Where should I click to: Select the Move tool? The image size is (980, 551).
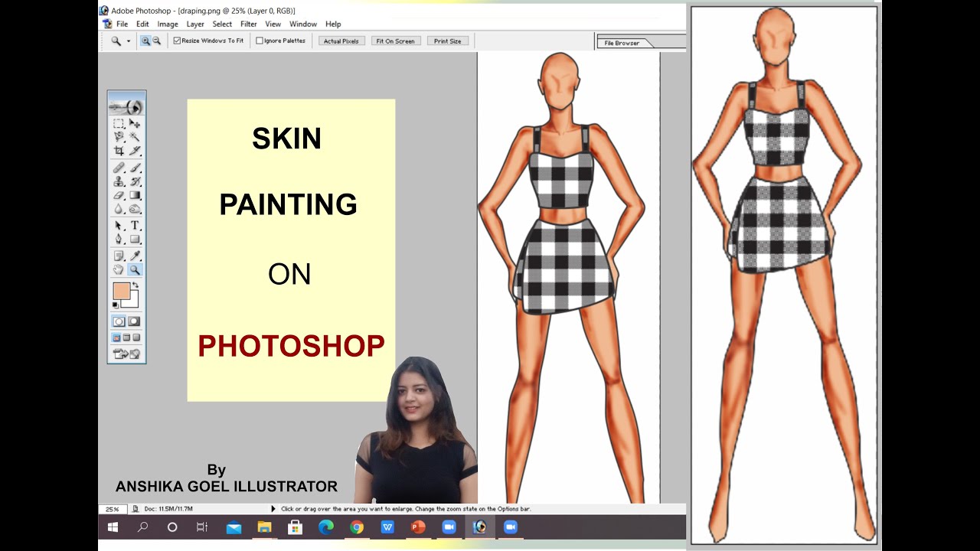[135, 123]
